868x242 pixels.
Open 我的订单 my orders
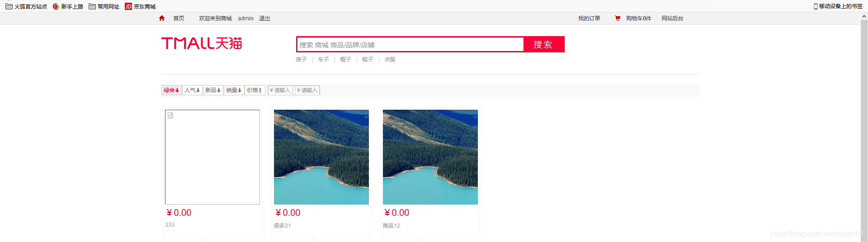click(589, 19)
